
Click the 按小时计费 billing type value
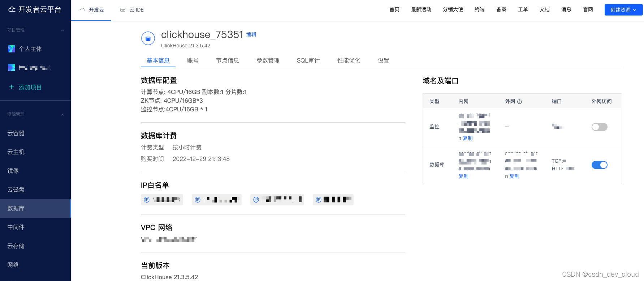point(187,147)
